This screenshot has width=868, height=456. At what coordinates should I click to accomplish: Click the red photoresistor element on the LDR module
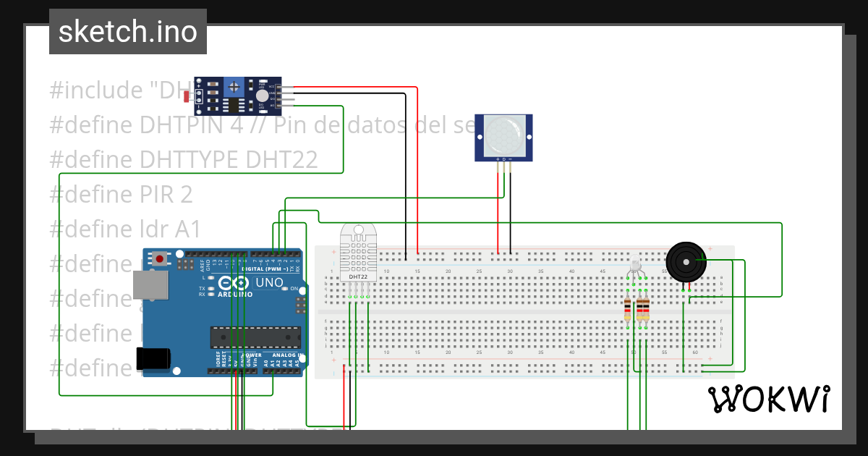[x=187, y=96]
